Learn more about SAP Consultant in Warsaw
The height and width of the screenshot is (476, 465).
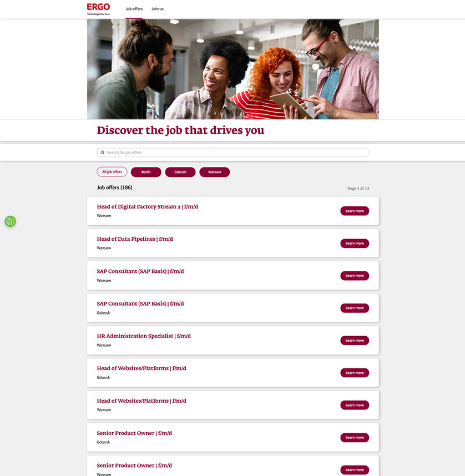(x=355, y=276)
